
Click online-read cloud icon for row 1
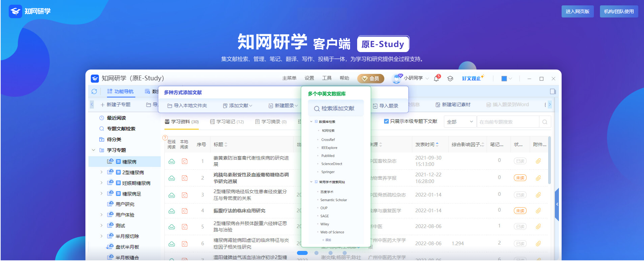[x=172, y=161]
